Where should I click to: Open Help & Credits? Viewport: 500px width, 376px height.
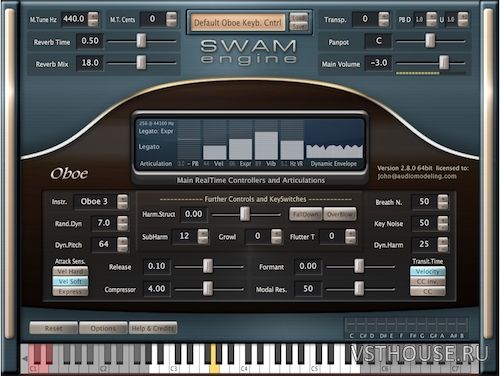tap(153, 328)
